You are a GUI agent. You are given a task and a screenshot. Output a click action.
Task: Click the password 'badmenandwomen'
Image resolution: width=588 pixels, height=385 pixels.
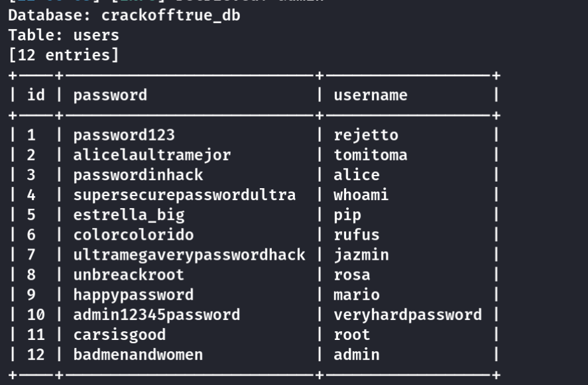click(138, 355)
